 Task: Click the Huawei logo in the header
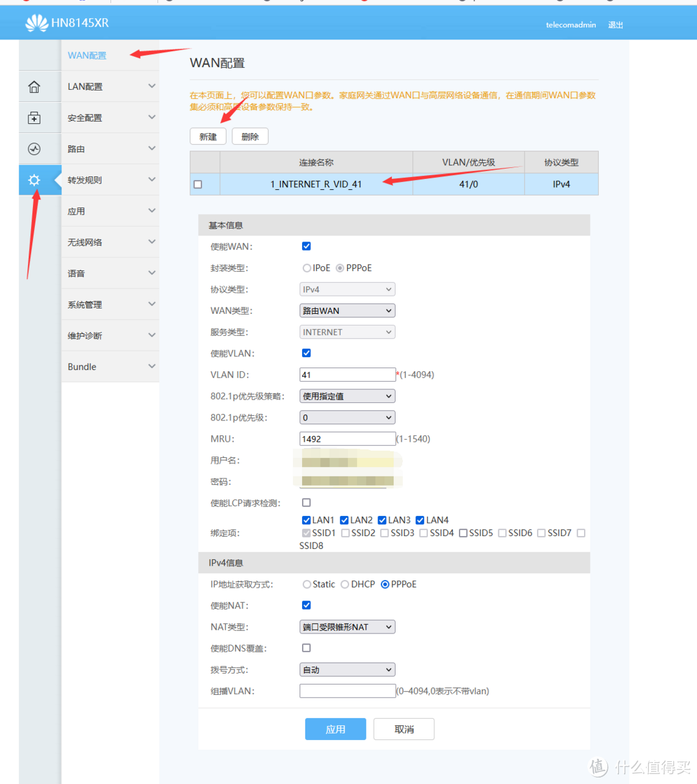pyautogui.click(x=37, y=23)
